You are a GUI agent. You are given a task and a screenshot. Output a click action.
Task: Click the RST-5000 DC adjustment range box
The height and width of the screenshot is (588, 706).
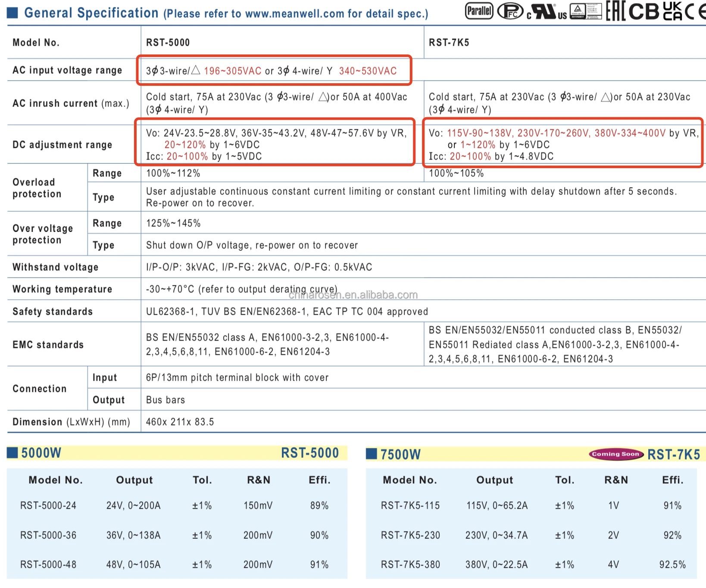click(x=275, y=142)
